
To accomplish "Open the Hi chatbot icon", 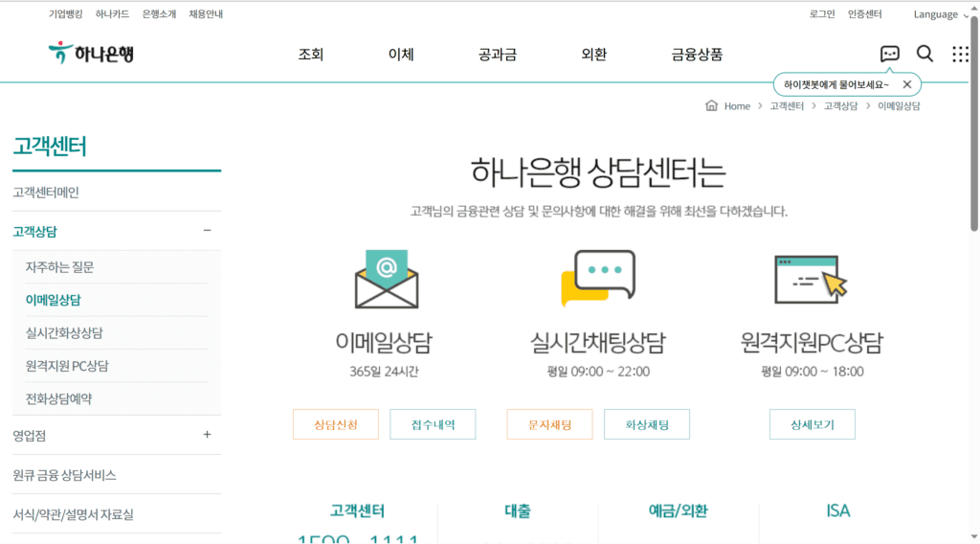I will (889, 54).
